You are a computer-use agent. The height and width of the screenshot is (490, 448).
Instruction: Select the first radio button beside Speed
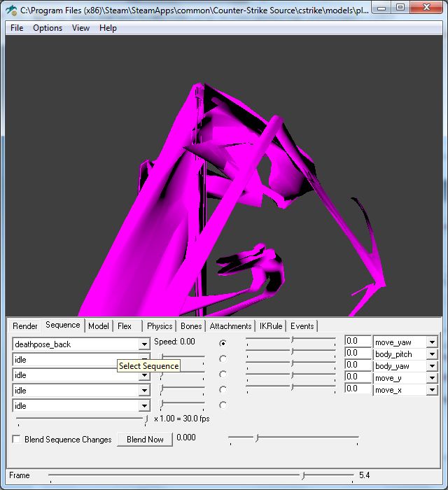[x=223, y=343]
